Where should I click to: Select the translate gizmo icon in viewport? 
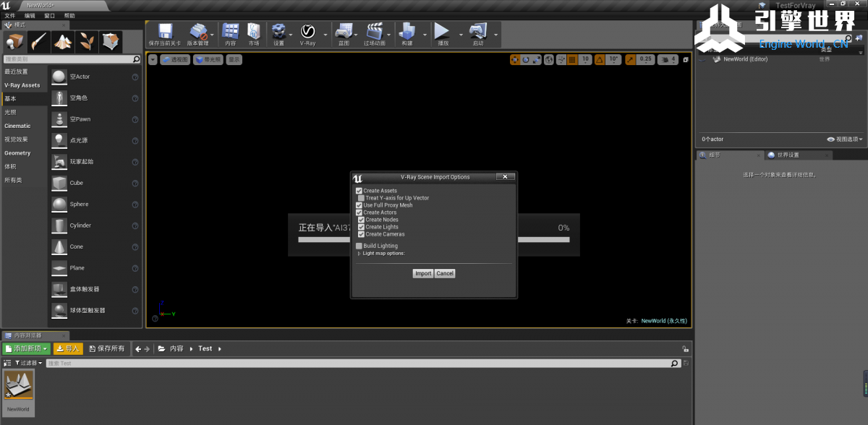[x=514, y=59]
